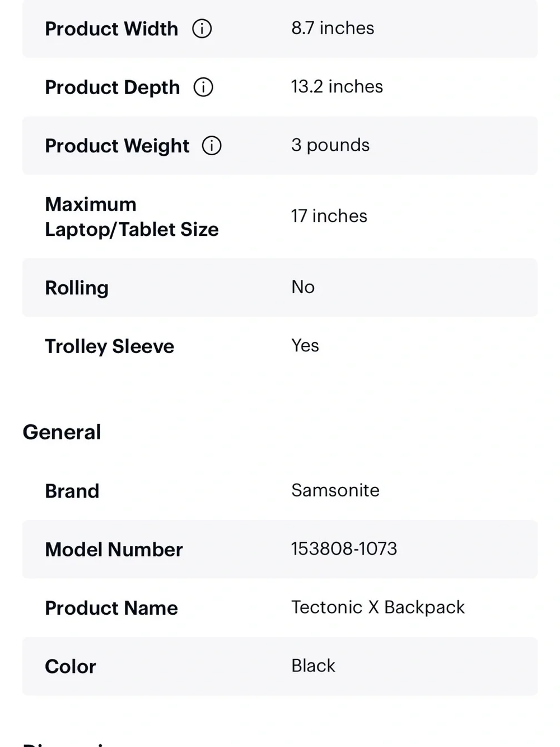This screenshot has height=747, width=560.
Task: Open the Product Weight info icon
Action: [212, 146]
